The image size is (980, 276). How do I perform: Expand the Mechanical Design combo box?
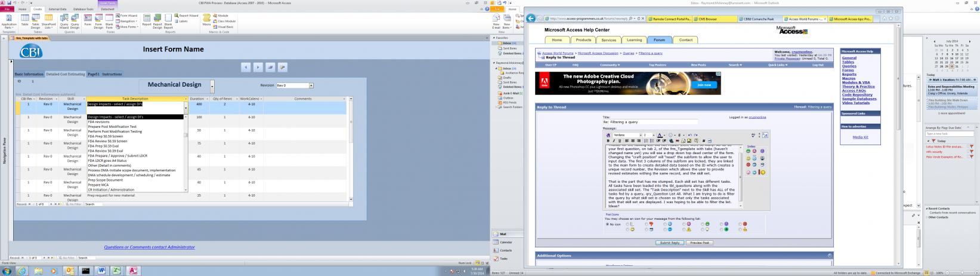[212, 86]
